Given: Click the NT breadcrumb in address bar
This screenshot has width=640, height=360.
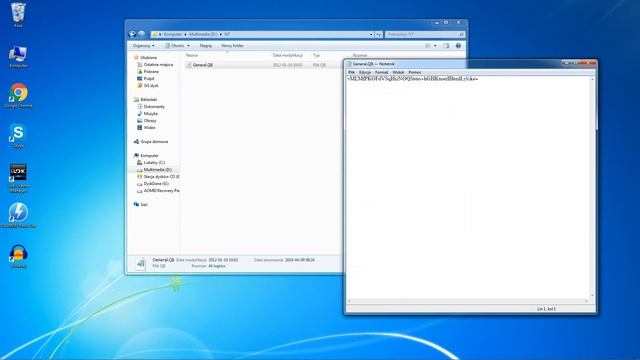Looking at the screenshot, I should (x=227, y=34).
